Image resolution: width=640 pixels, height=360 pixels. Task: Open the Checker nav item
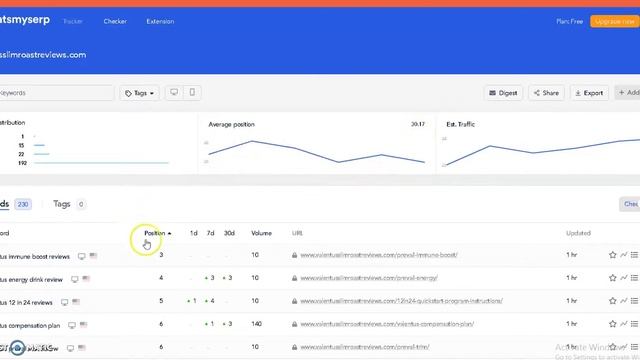pos(115,21)
